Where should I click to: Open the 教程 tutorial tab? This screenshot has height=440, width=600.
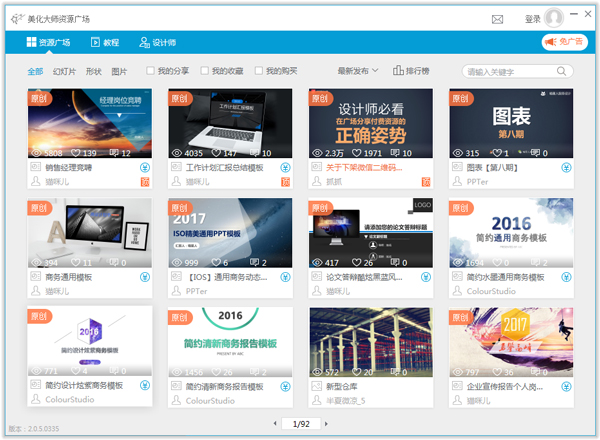104,42
